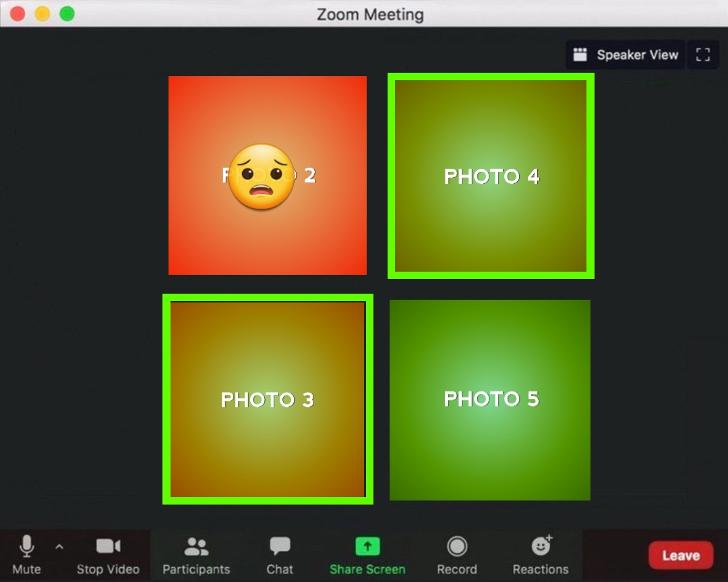Viewport: 728px width, 582px height.
Task: Click the red Leave button
Action: [x=680, y=556]
